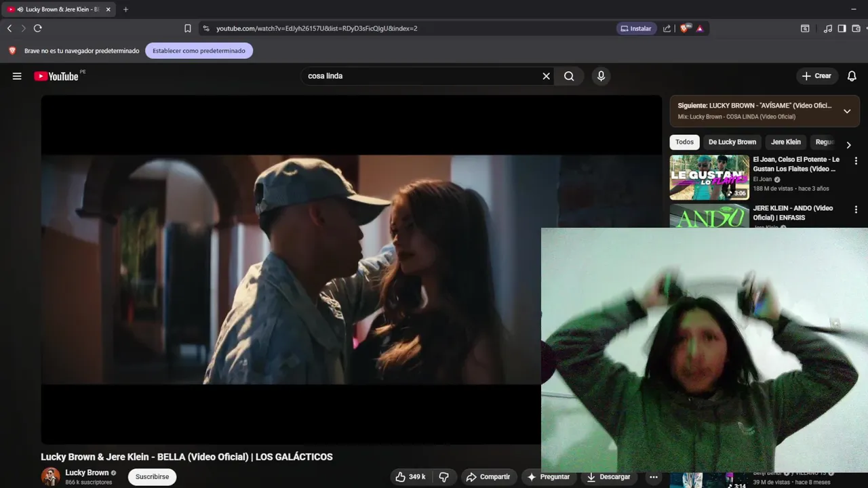Viewport: 868px width, 488px height.
Task: Open the YouTube hamburger guide menu
Action: [17, 76]
